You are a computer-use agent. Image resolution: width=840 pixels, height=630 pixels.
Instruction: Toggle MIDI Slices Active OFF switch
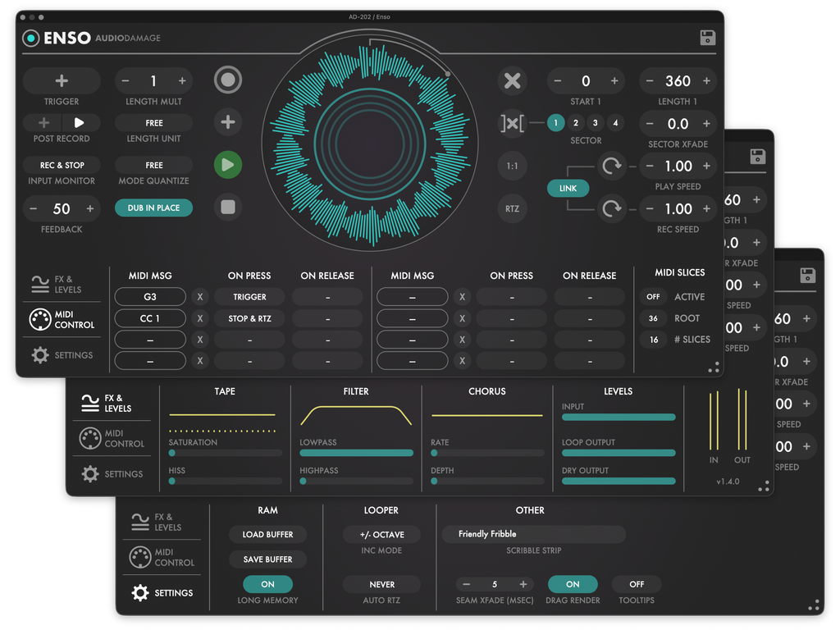(653, 297)
